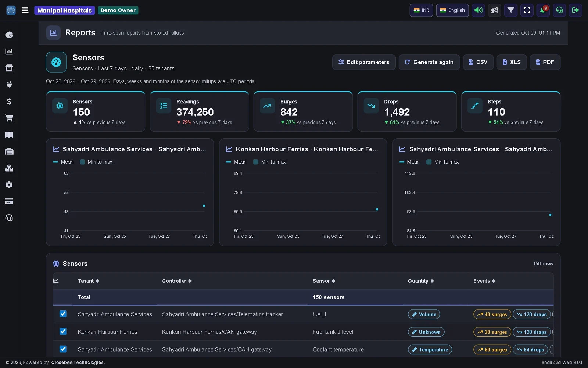Open the plug icon in sidebar
Viewport: 588px width, 368px height.
(9, 85)
